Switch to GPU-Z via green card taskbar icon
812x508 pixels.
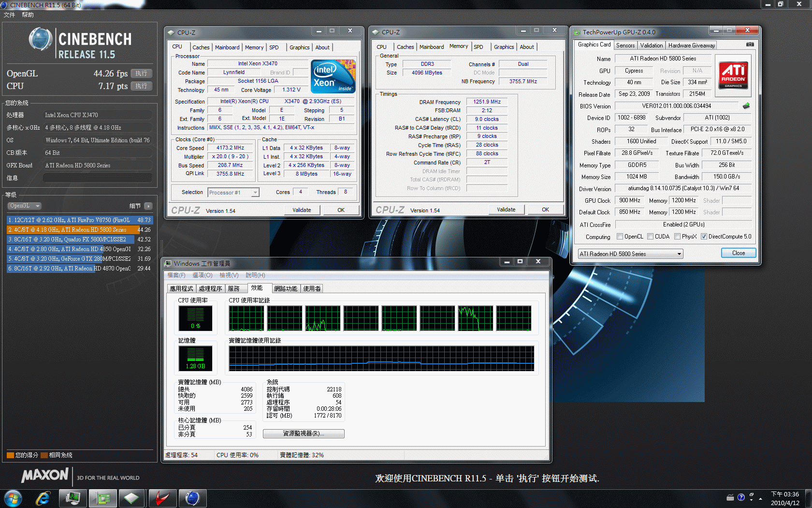click(x=102, y=498)
